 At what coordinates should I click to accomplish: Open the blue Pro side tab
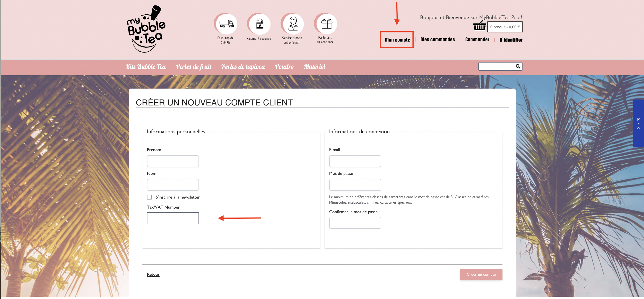pyautogui.click(x=638, y=123)
